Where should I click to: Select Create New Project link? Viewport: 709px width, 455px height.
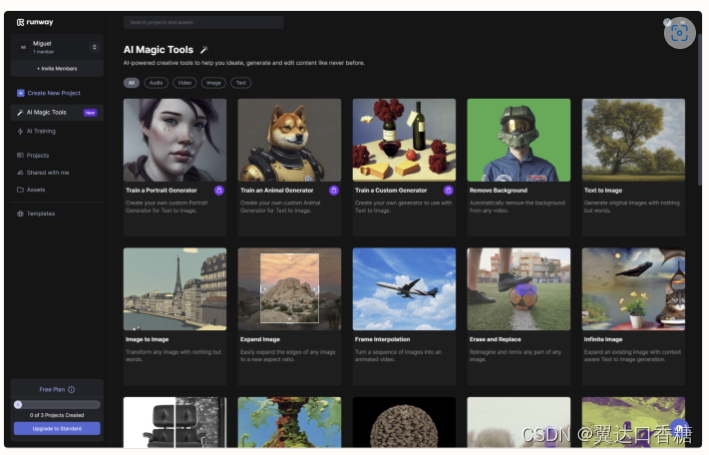coord(54,93)
